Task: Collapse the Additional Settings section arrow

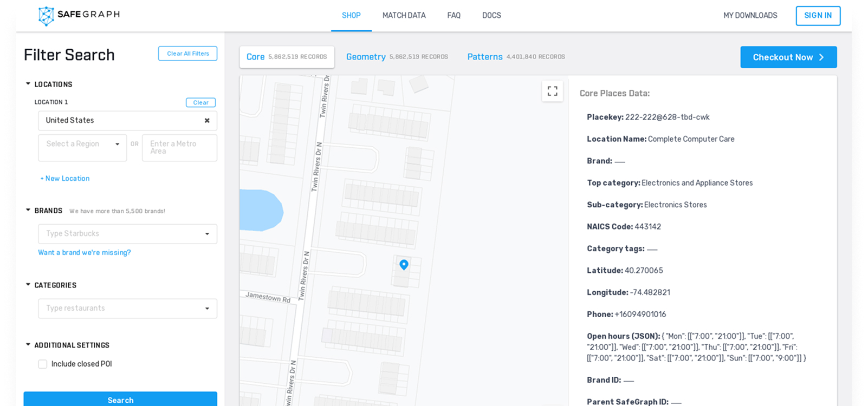Action: point(28,345)
